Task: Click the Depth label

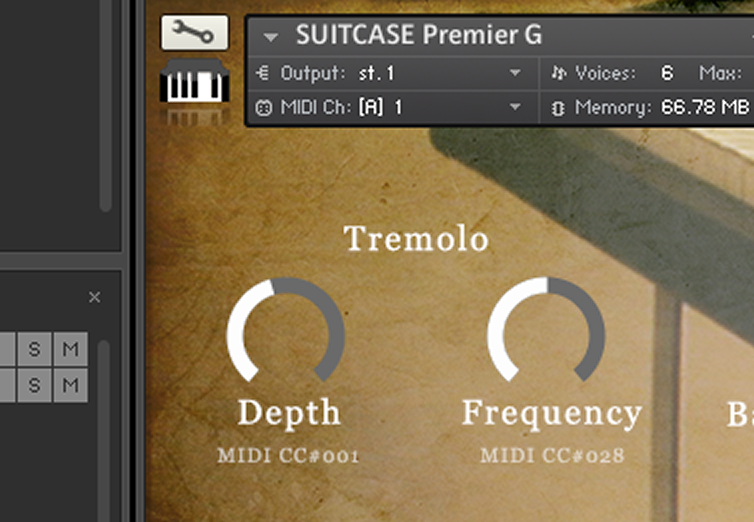Action: pyautogui.click(x=289, y=413)
